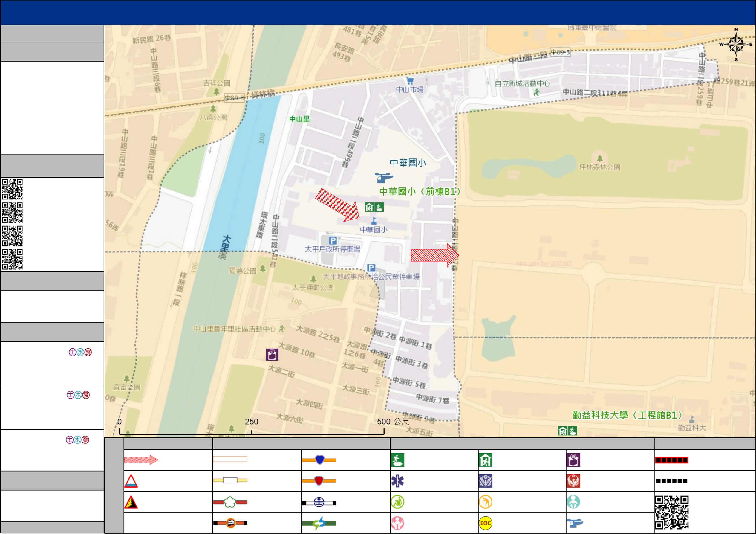Screen dimensions: 756x534
Task: Click the 大里溪 river label
Action: (225, 247)
